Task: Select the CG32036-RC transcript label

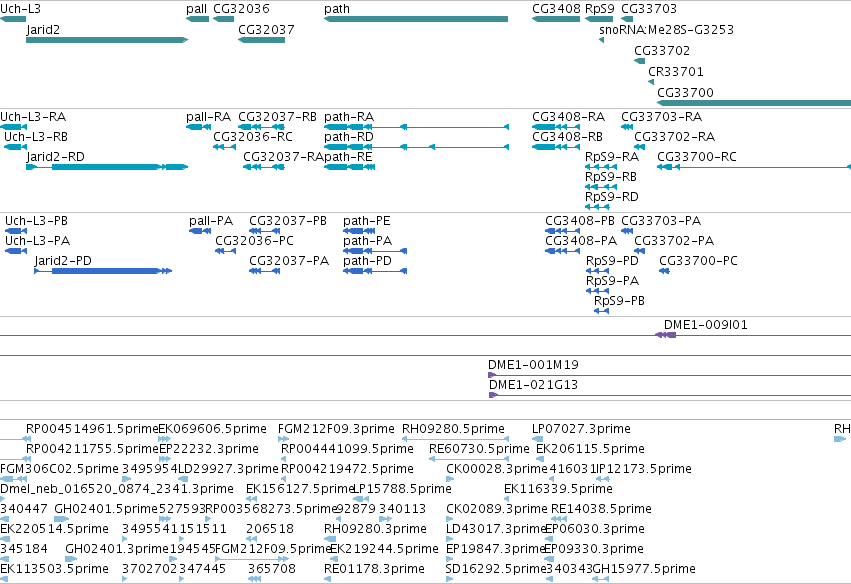Action: 253,137
